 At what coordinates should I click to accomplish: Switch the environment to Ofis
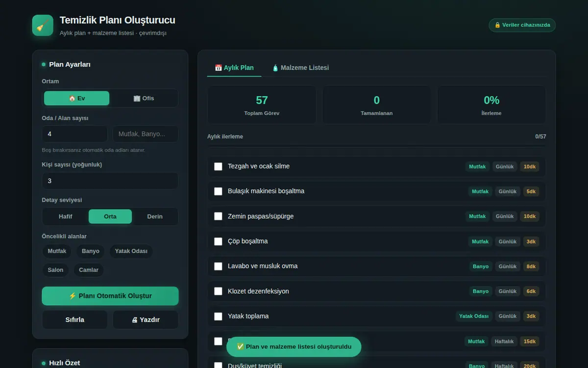(144, 98)
